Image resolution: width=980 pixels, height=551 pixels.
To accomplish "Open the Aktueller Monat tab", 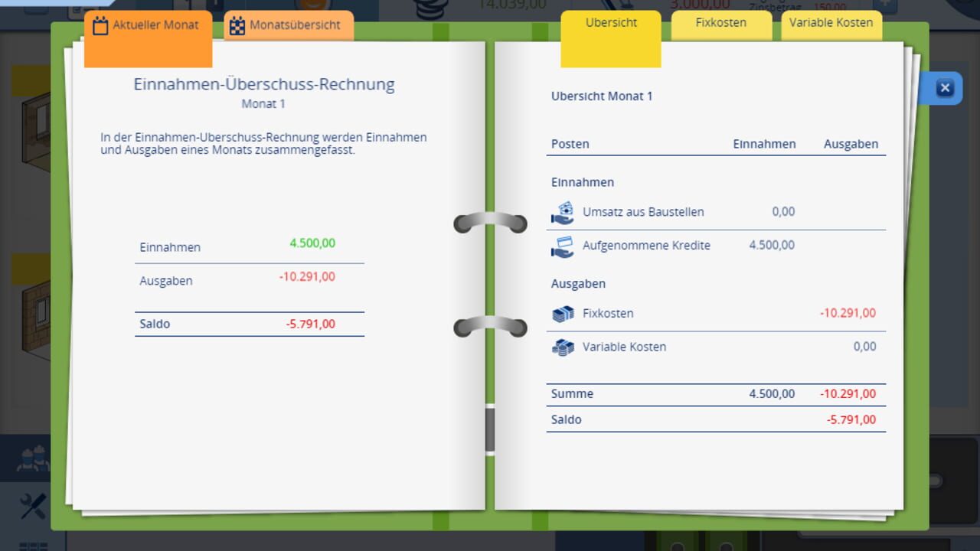I will coord(148,38).
